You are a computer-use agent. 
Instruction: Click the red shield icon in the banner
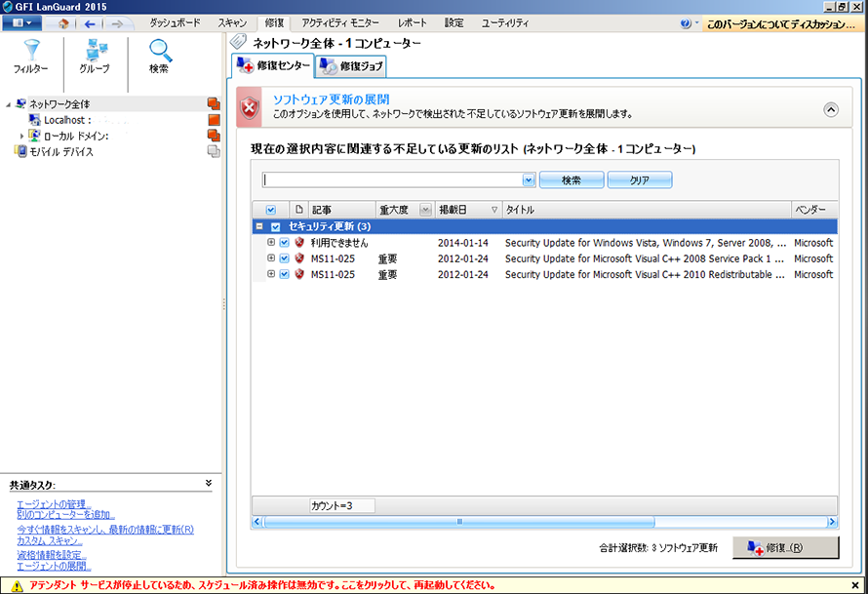tap(250, 107)
